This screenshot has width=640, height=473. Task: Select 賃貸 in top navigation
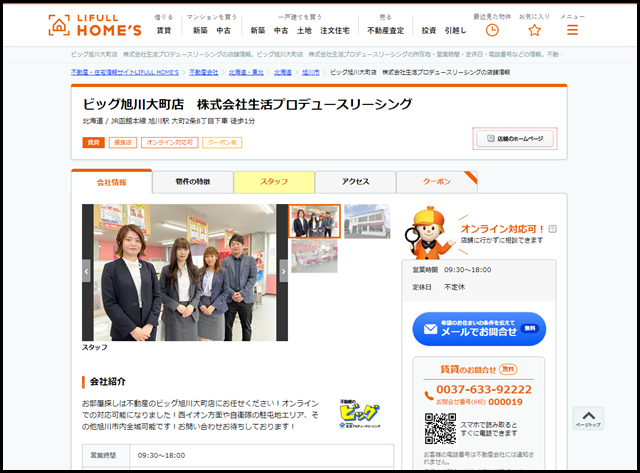(164, 30)
